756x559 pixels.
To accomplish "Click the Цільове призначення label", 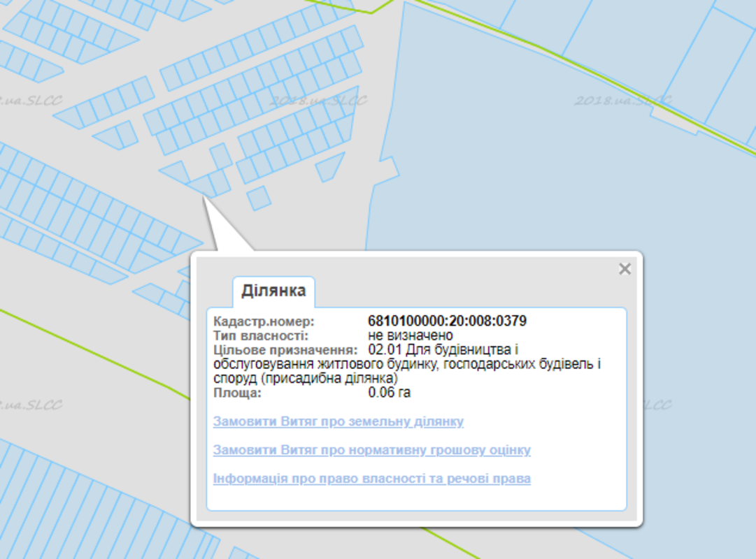I will coord(285,349).
